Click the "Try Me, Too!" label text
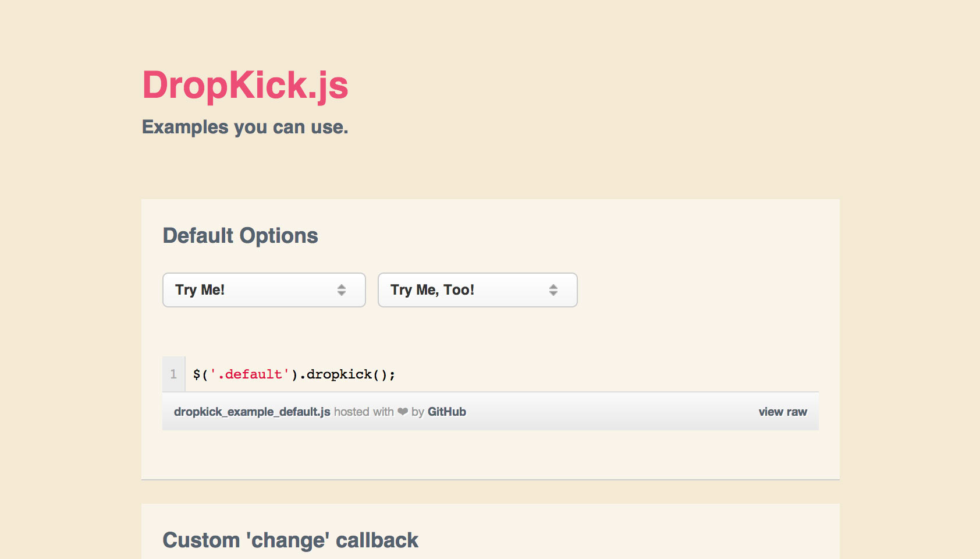Screen dimensions: 980x559 coord(432,290)
